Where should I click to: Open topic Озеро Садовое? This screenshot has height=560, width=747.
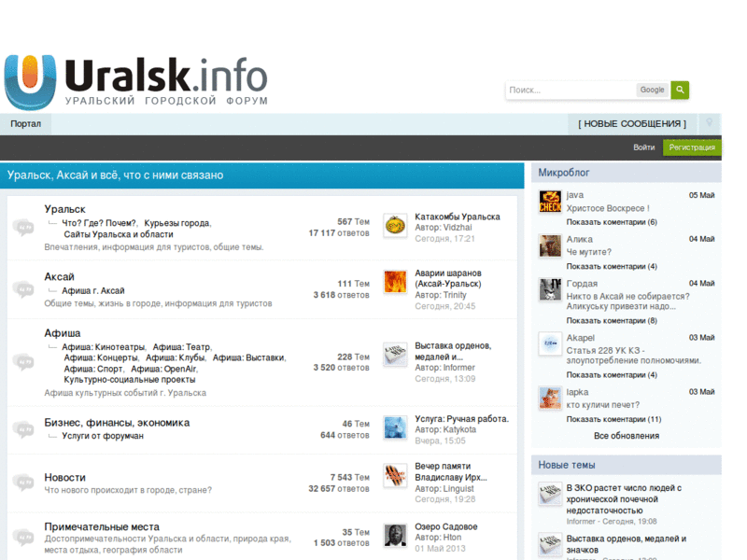pos(446,526)
